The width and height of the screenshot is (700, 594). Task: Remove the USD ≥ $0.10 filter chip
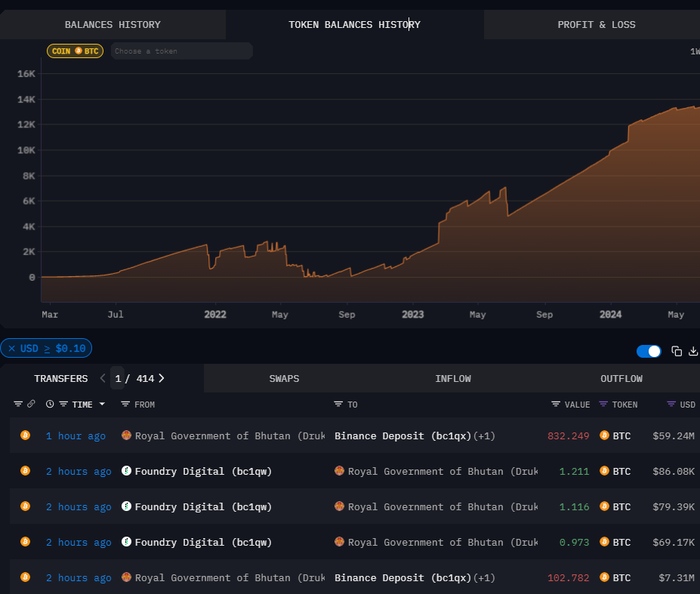tap(11, 348)
